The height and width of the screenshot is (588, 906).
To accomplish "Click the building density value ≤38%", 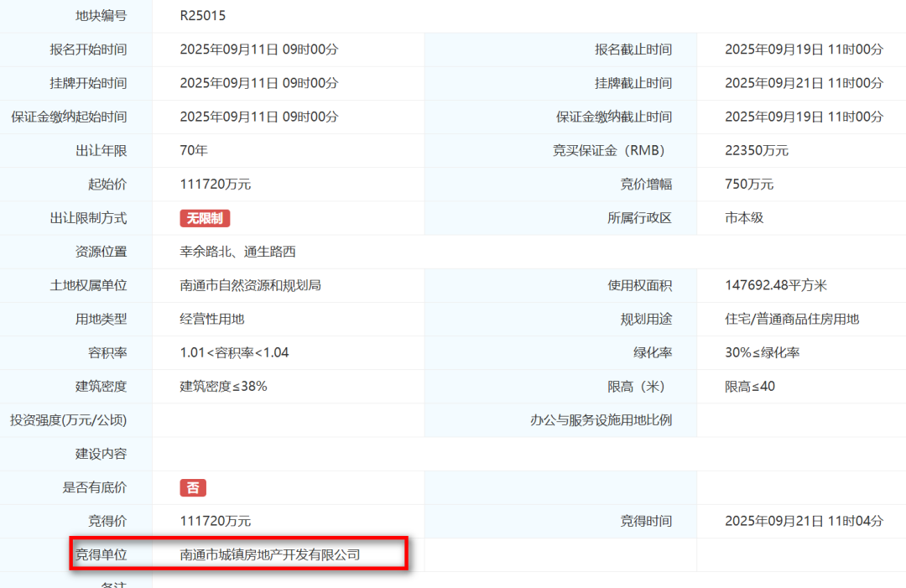I will click(x=223, y=386).
